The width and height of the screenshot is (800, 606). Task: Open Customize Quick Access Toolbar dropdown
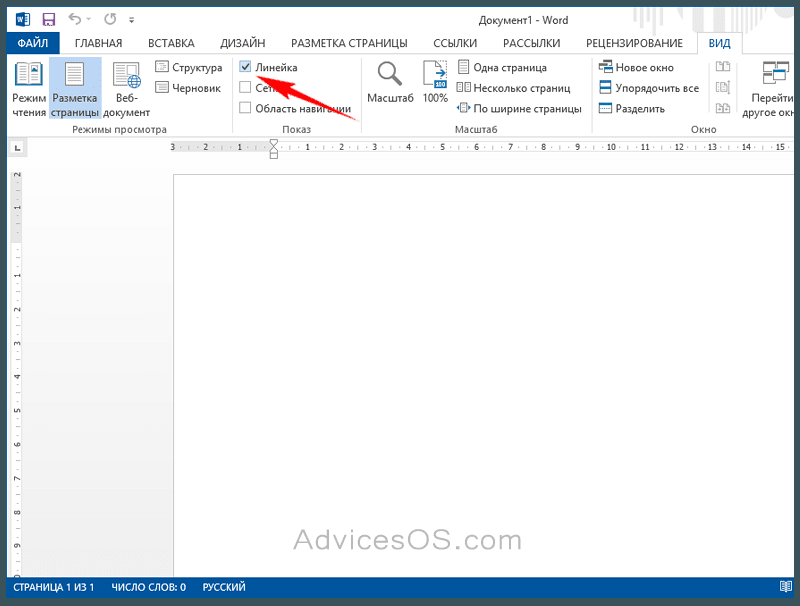(131, 20)
